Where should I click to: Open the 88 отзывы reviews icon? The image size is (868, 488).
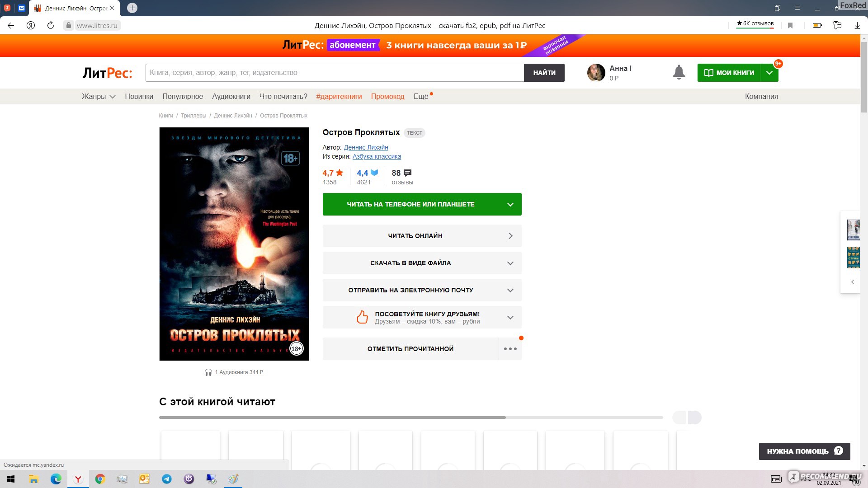click(407, 173)
